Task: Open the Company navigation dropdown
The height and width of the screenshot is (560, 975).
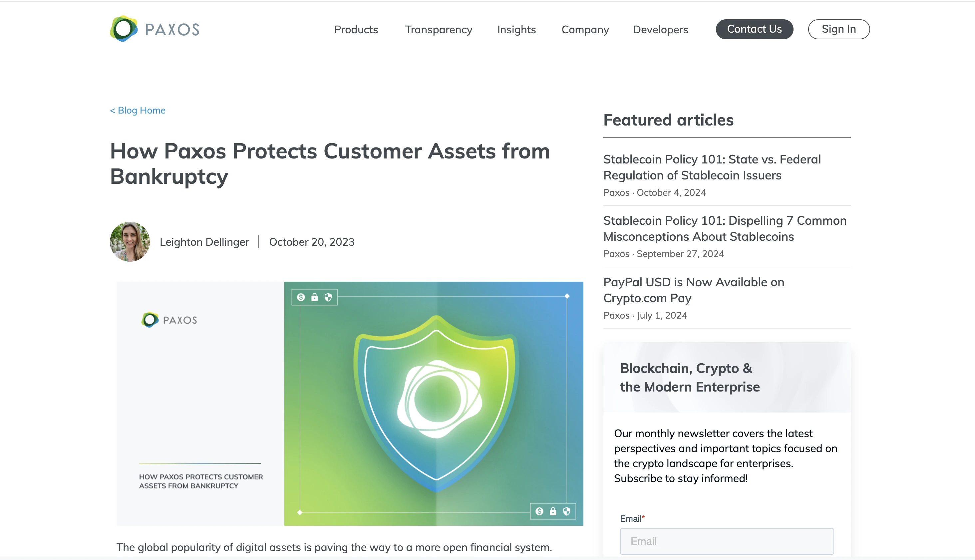Action: [x=585, y=29]
